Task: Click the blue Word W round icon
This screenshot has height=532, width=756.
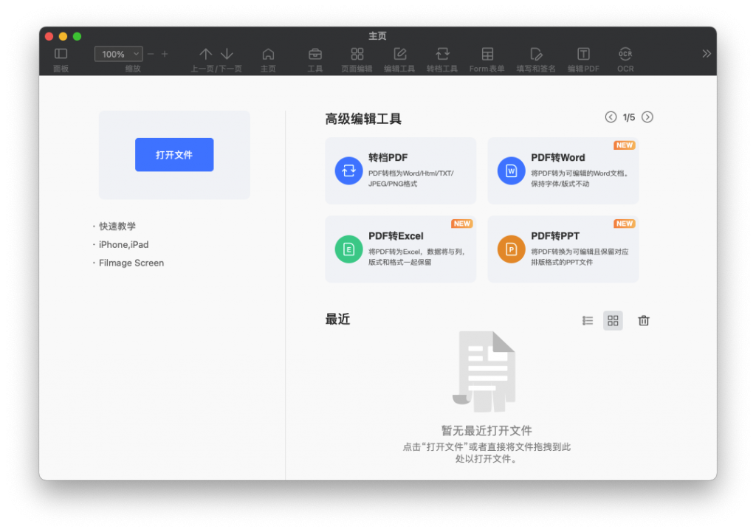Action: click(511, 170)
